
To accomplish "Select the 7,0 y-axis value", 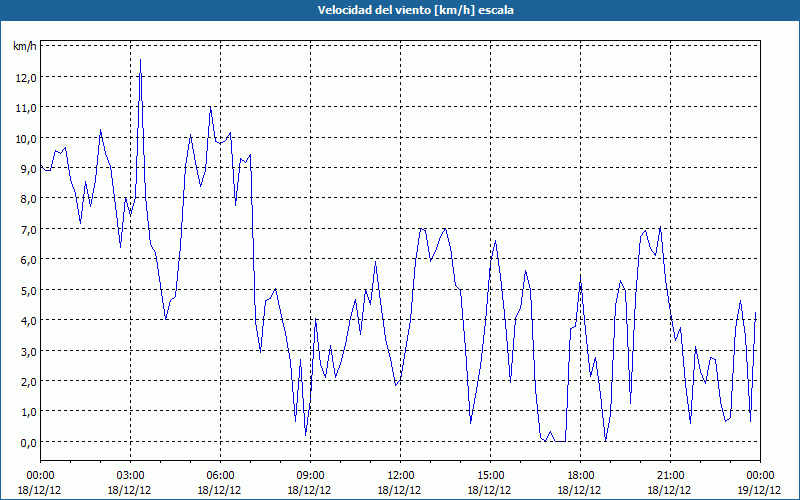I will pyautogui.click(x=28, y=230).
